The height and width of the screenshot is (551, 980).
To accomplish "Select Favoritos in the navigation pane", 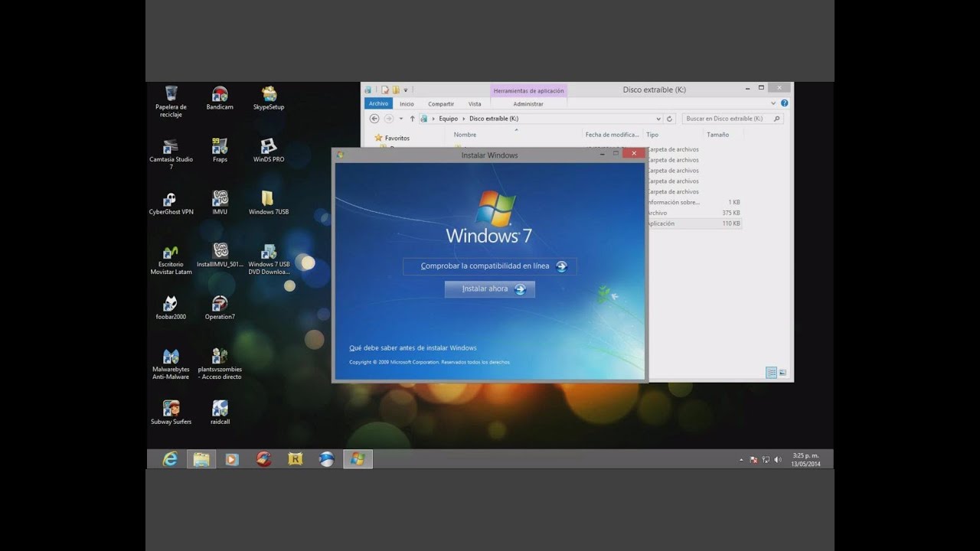I will [397, 139].
